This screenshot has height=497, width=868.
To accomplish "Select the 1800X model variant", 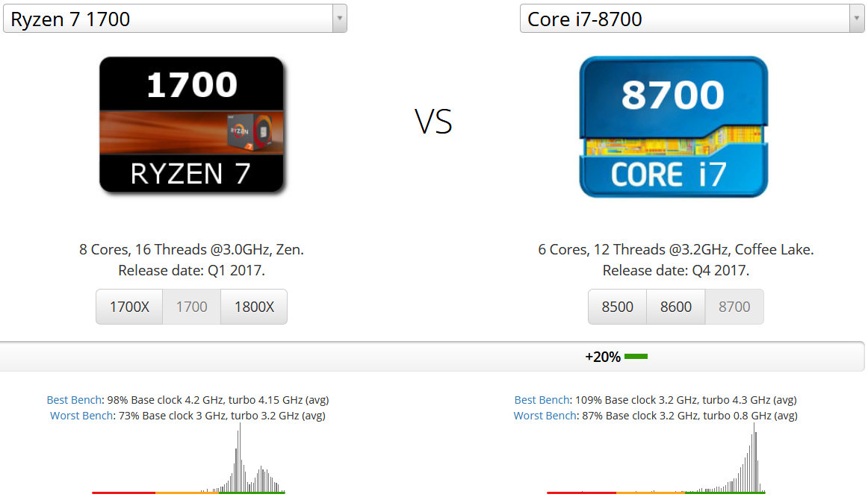I will tap(254, 306).
